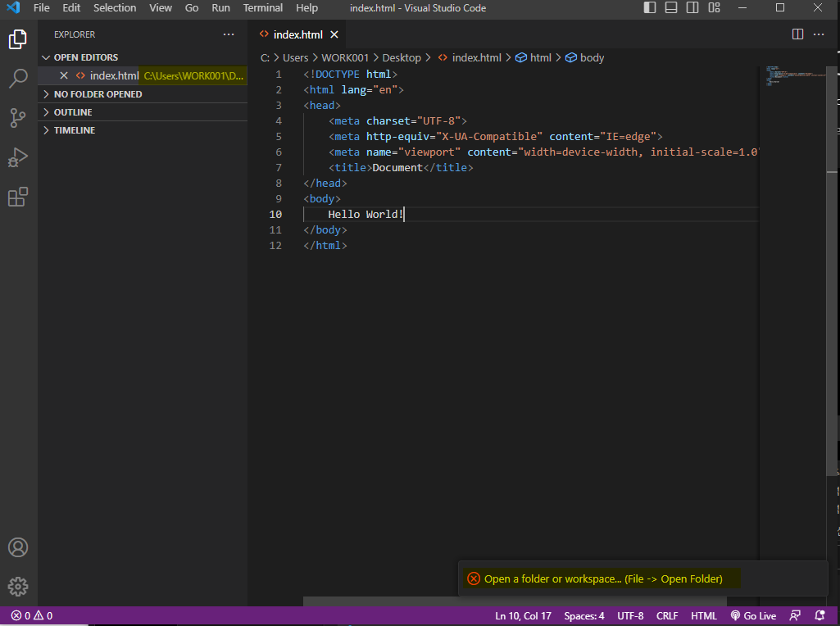840x626 pixels.
Task: Click the VS Code logo icon
Action: (13, 7)
